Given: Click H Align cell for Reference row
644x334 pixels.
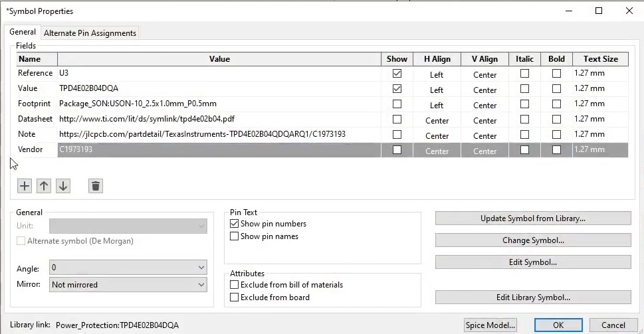Looking at the screenshot, I should point(437,74).
